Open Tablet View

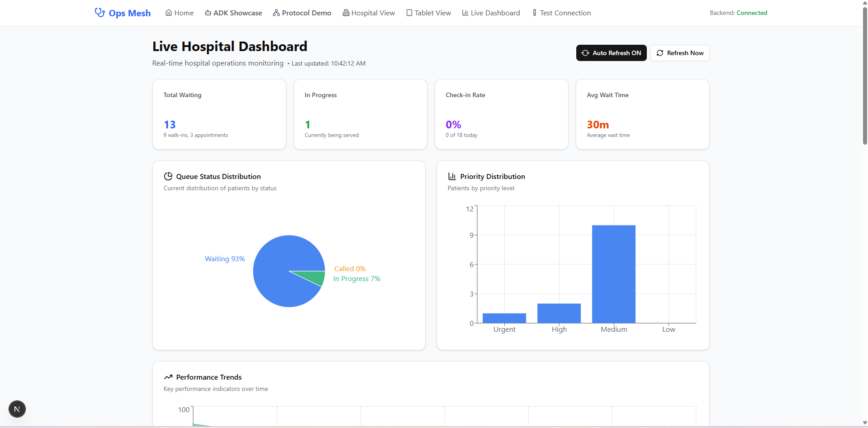click(429, 13)
